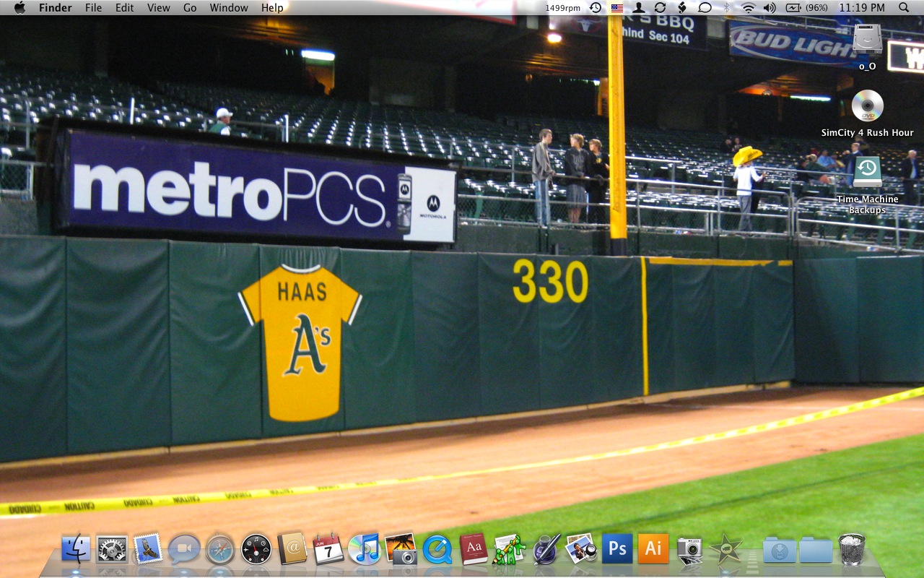Open the Wi-Fi AirPort status menu
924x578 pixels.
(748, 8)
